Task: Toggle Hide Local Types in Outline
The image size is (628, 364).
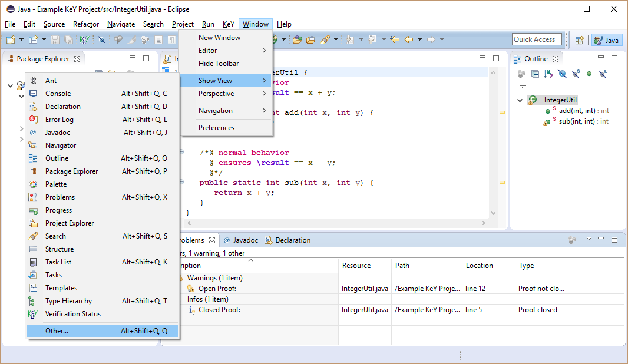Action: [x=603, y=74]
